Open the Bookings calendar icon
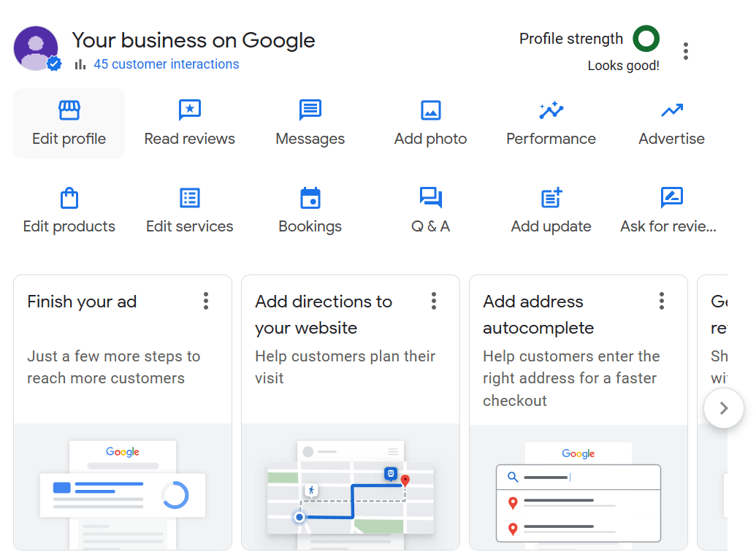This screenshot has height=560, width=756. 310,198
